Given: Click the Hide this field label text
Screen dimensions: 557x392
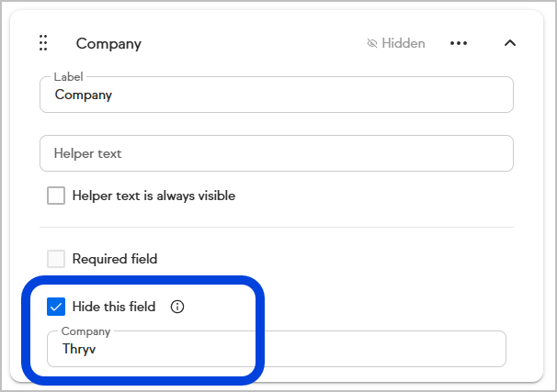Looking at the screenshot, I should (x=114, y=307).
